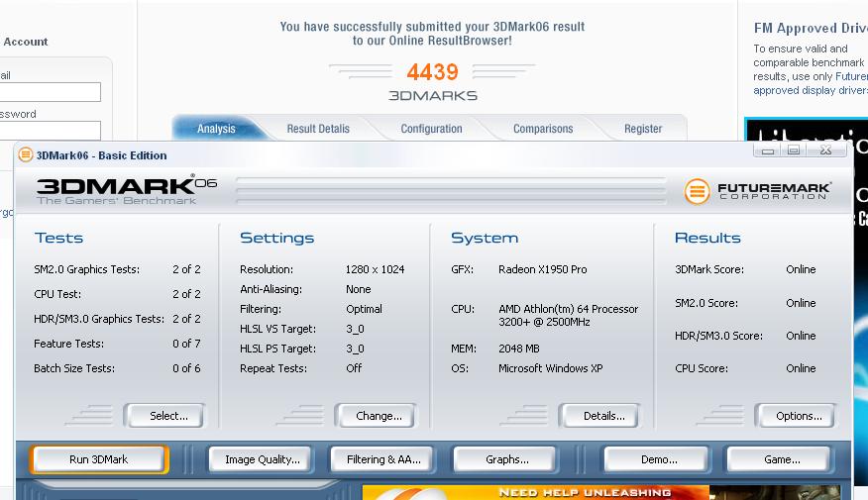
Task: Click the 3DMark Score Online value
Action: click(801, 269)
